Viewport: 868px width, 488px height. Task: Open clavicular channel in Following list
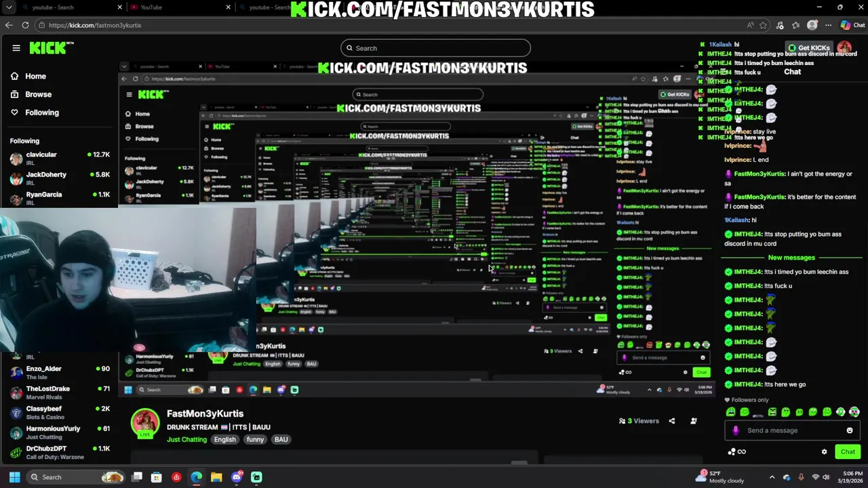tap(60, 159)
